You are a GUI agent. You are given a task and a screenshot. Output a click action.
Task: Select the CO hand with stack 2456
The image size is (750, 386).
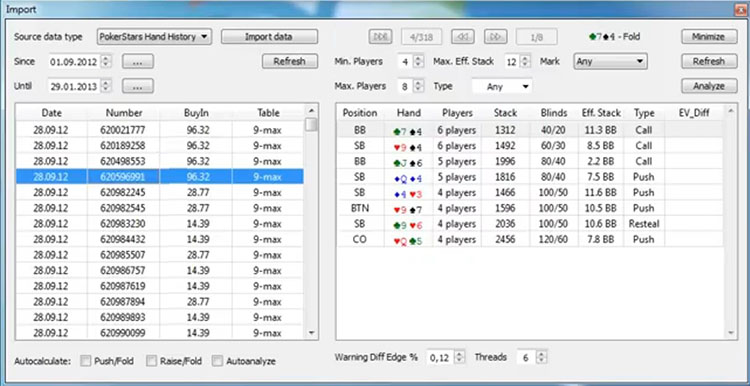[x=530, y=239]
